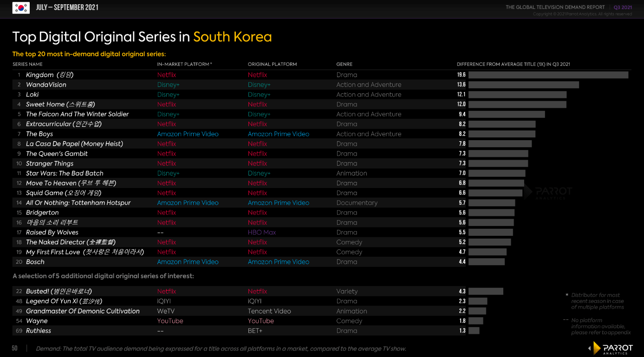Screen dimensions: 644x357
Task: Click the demand bar for Squid Game
Action: [495, 193]
